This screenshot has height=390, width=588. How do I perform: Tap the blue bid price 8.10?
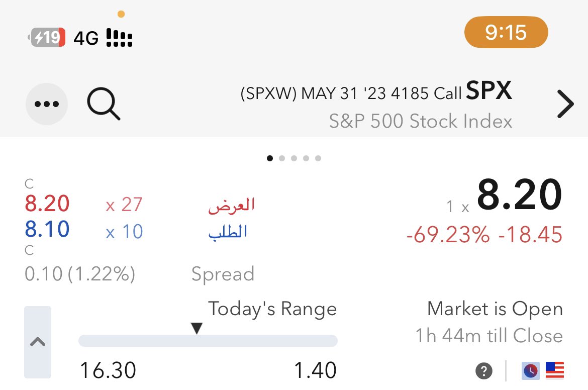47,229
